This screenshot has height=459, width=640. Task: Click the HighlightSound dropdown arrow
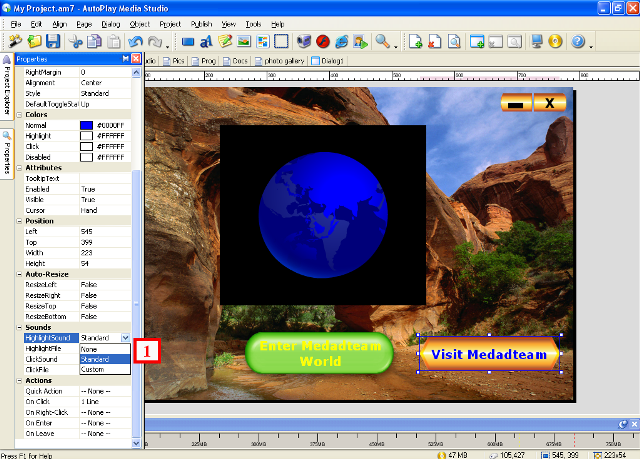125,338
